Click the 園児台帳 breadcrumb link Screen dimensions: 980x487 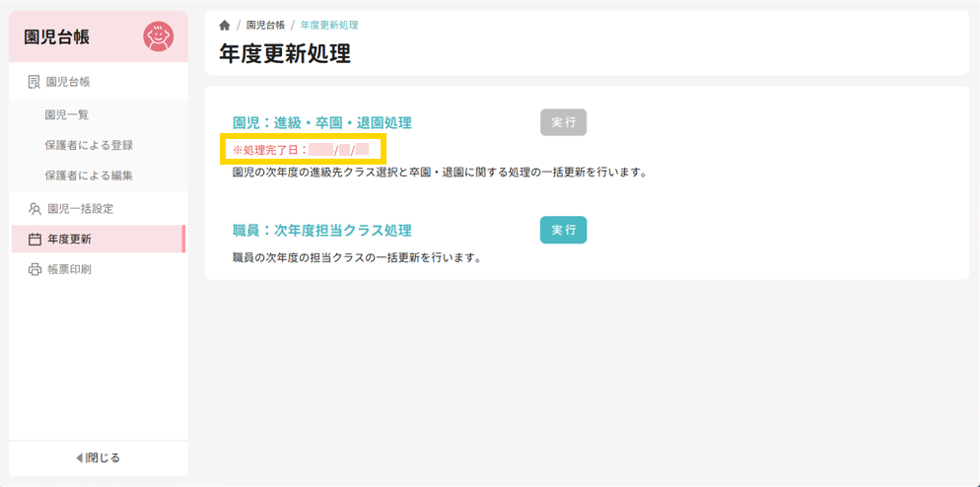tap(265, 26)
